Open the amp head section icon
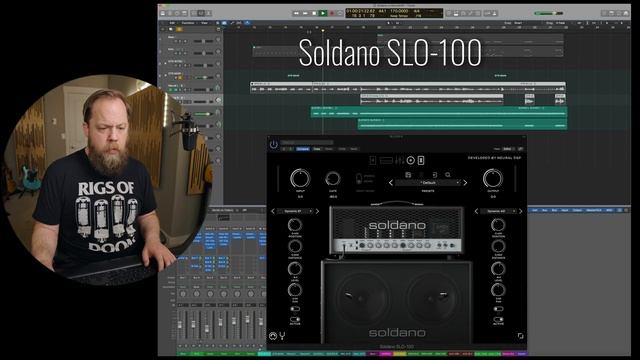Screen dimensions: 640x360 coord(386,160)
